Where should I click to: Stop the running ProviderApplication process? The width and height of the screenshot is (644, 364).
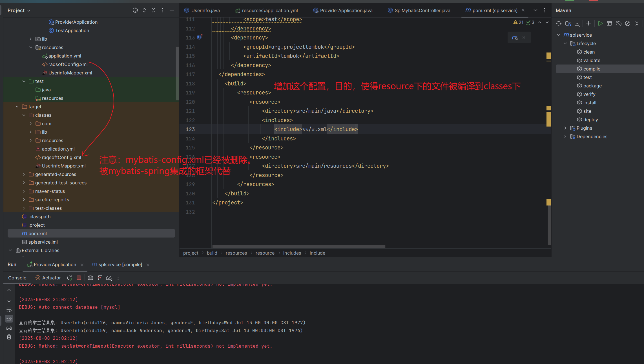click(x=79, y=278)
